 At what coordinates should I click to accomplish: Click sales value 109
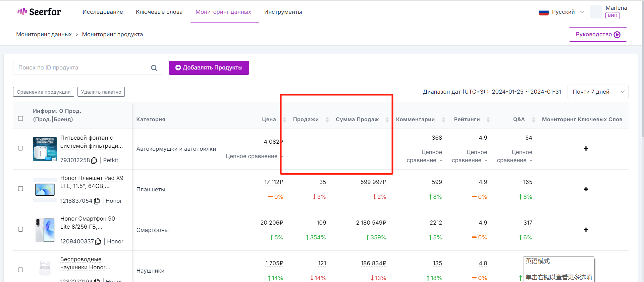pos(321,223)
